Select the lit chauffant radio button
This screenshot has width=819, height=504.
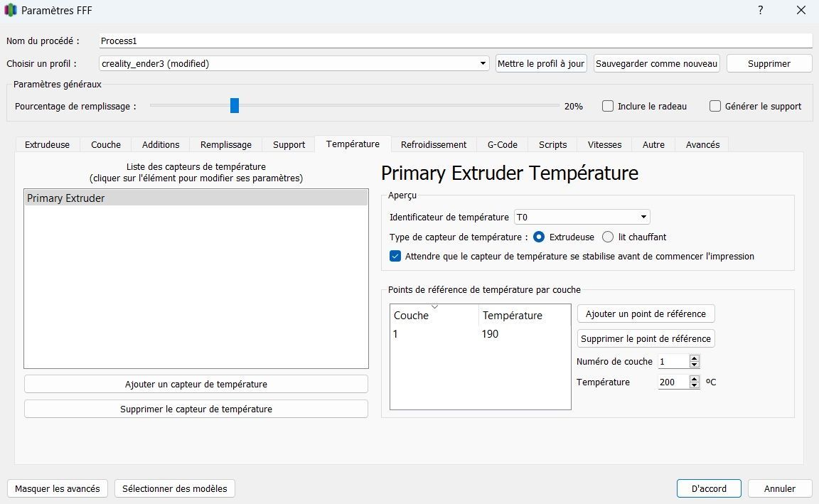click(x=608, y=237)
